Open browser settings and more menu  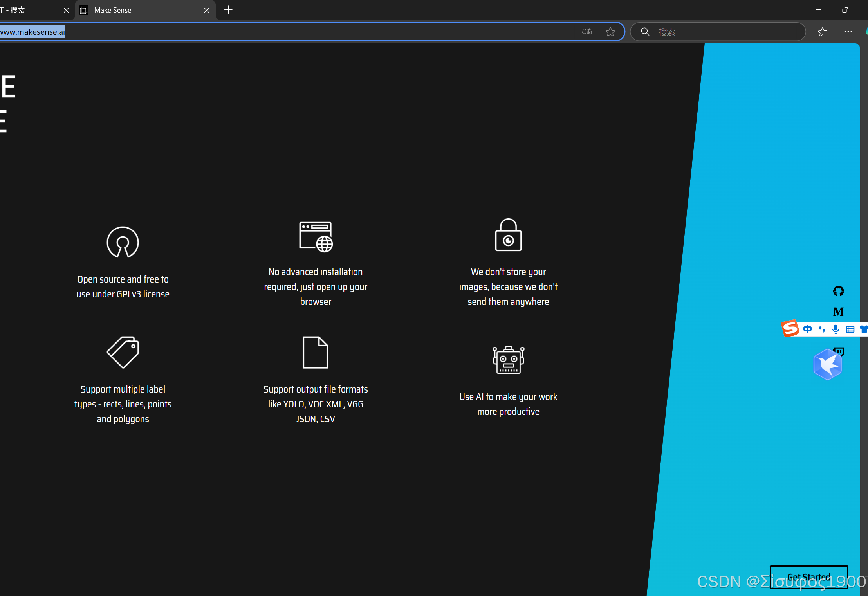tap(848, 32)
